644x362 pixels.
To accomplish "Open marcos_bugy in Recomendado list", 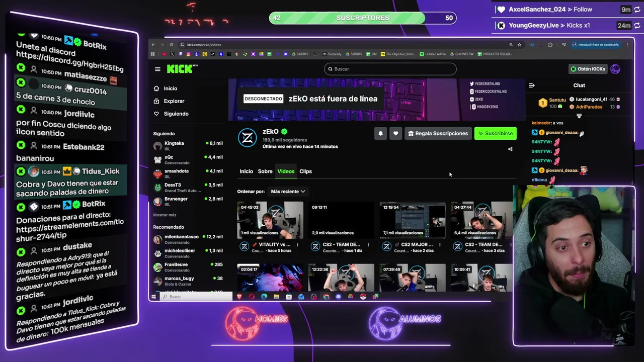I will click(188, 281).
